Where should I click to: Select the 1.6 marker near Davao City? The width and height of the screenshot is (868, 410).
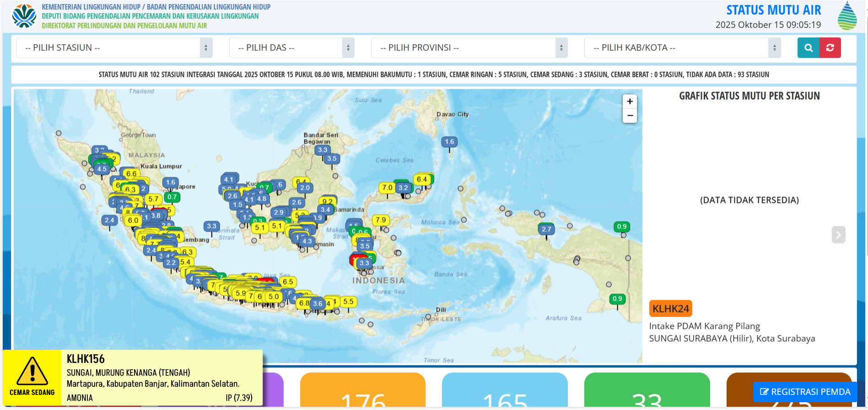click(x=449, y=142)
